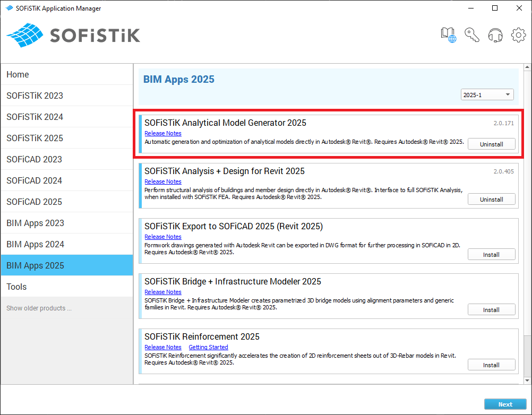
Task: Install Export to SOFiCAD 2025
Action: point(491,255)
